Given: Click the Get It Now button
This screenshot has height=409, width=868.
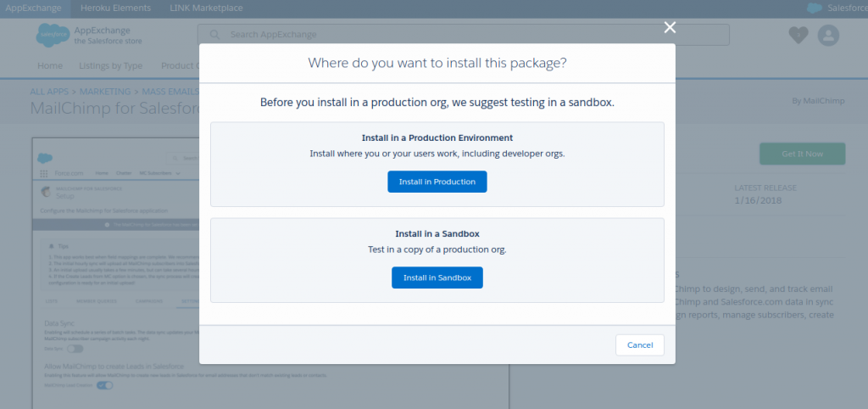Looking at the screenshot, I should point(802,154).
